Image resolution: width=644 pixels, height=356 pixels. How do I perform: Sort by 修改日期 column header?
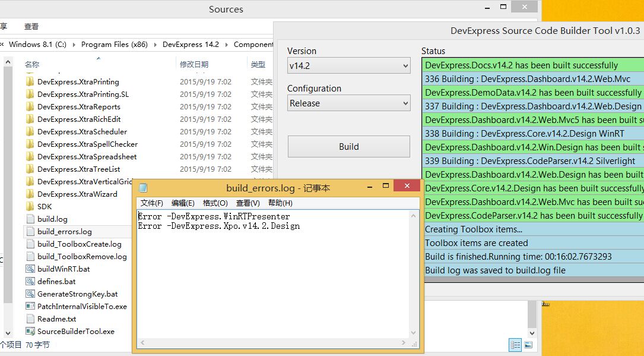click(x=194, y=65)
